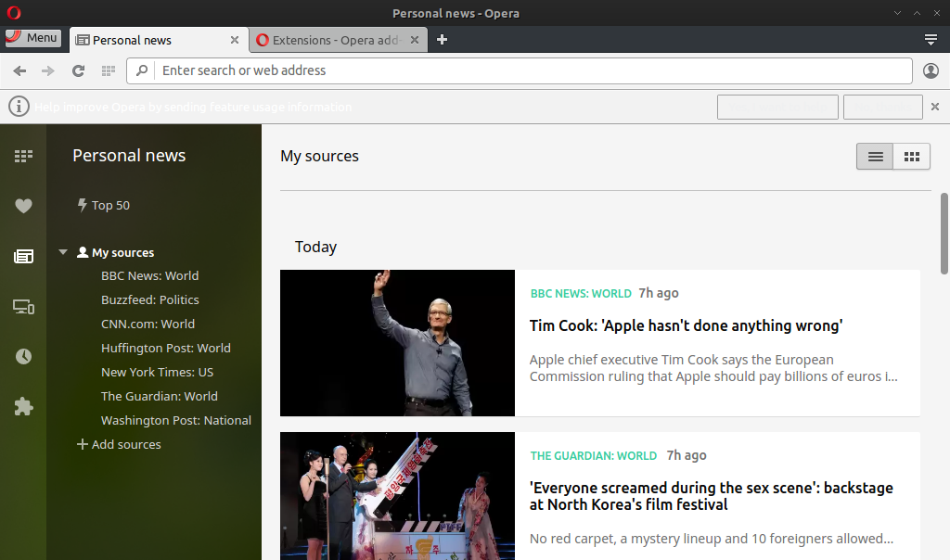
Task: Click 'No, thanks' button
Action: pos(883,108)
